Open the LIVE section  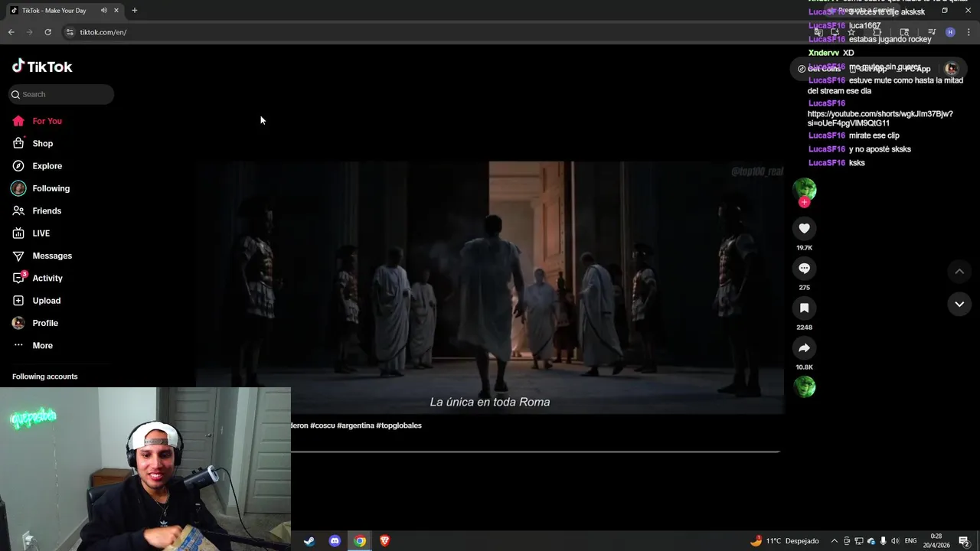pos(31,233)
